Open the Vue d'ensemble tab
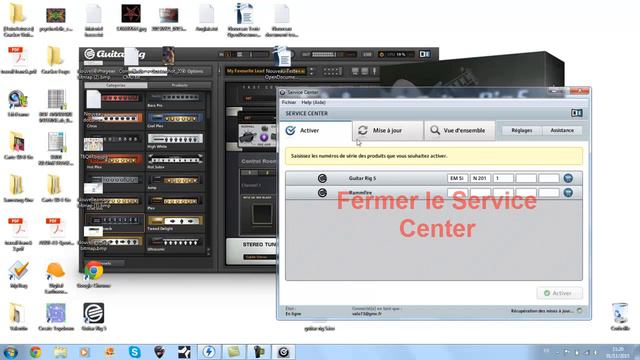640x360 pixels. [x=460, y=131]
